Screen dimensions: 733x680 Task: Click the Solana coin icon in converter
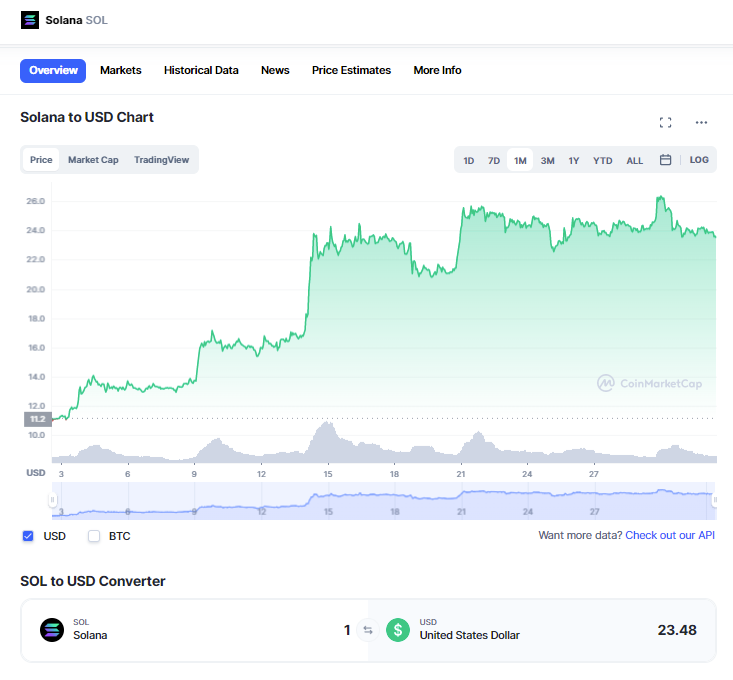pyautogui.click(x=52, y=630)
